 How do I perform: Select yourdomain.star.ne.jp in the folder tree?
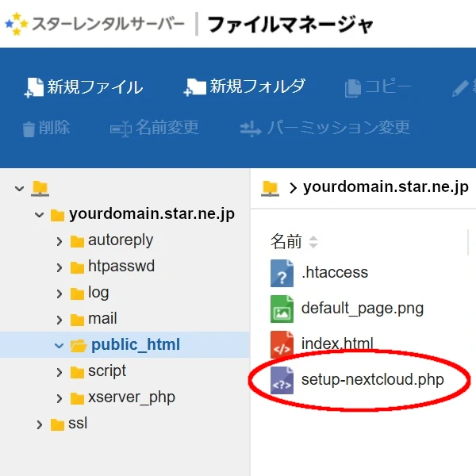(x=152, y=214)
